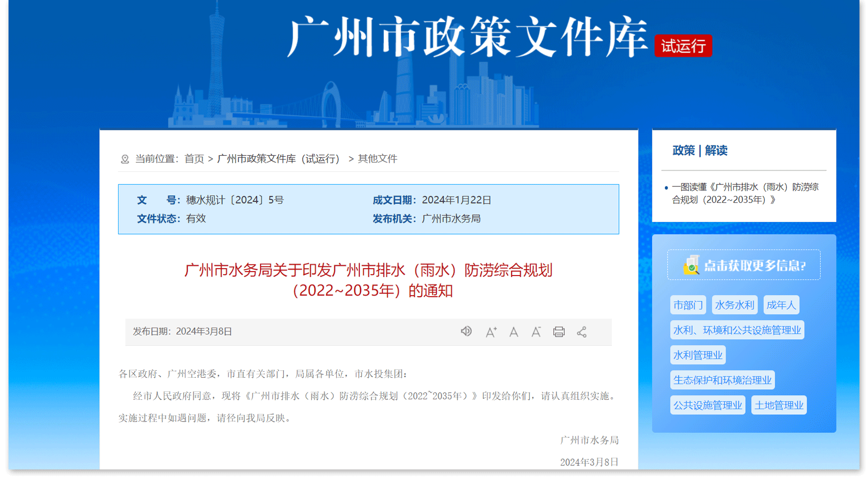
Task: Click the 水利管理业 tag
Action: [698, 355]
